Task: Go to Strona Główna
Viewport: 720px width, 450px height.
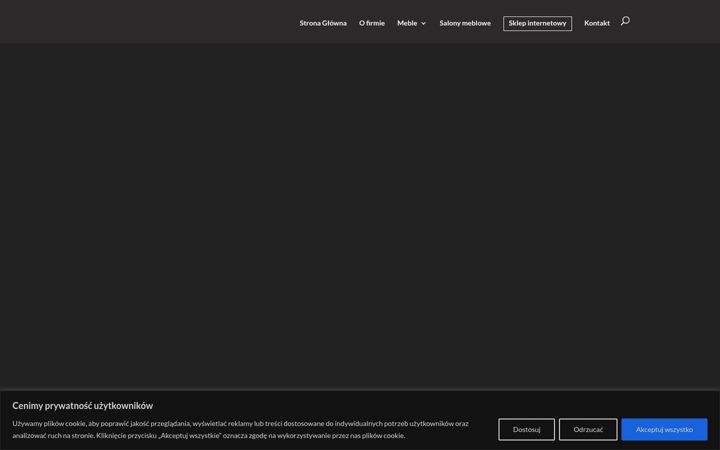Action: point(323,23)
